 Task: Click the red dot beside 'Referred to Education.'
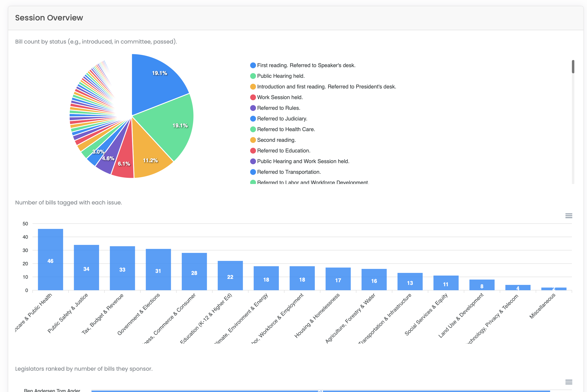pyautogui.click(x=253, y=150)
